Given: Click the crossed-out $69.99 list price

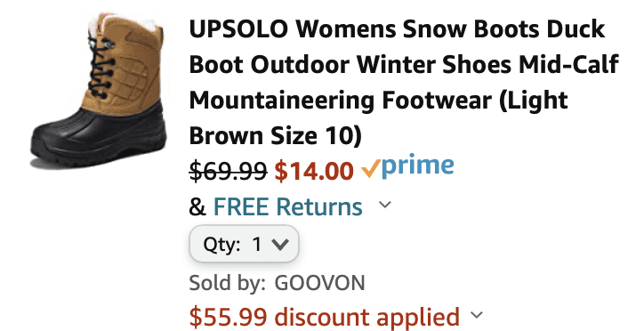Looking at the screenshot, I should click(x=228, y=171).
